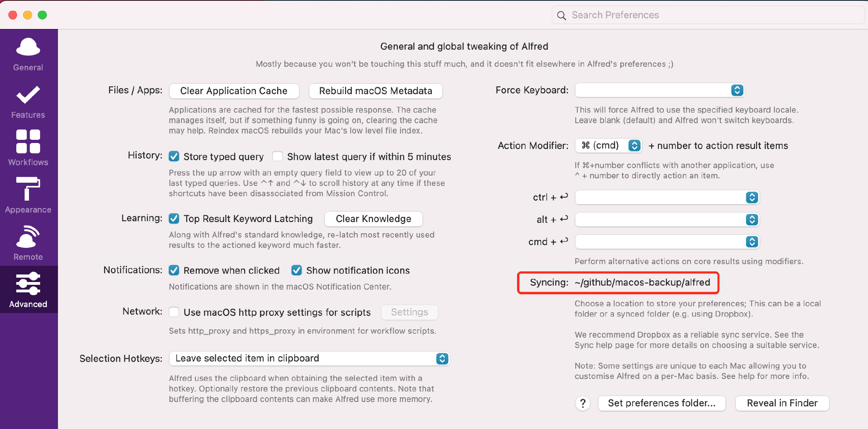Open the Workflows grid section
Screen dimensions: 868x429
point(28,148)
